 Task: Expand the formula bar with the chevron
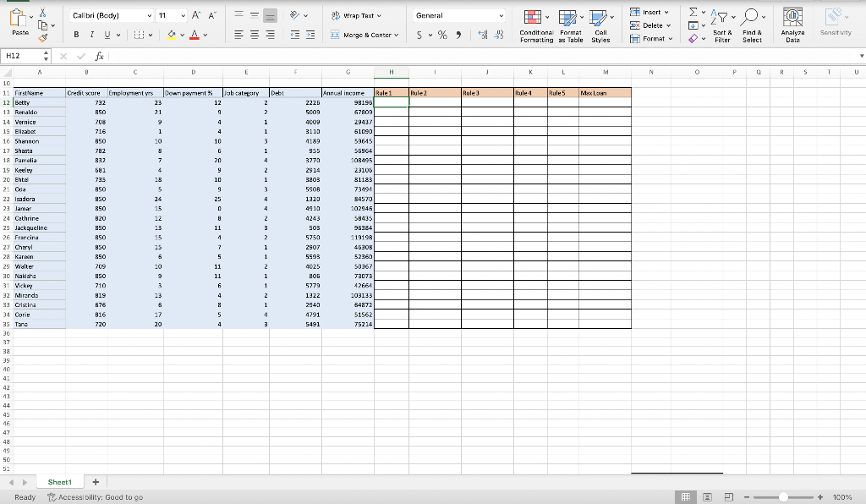[862, 56]
